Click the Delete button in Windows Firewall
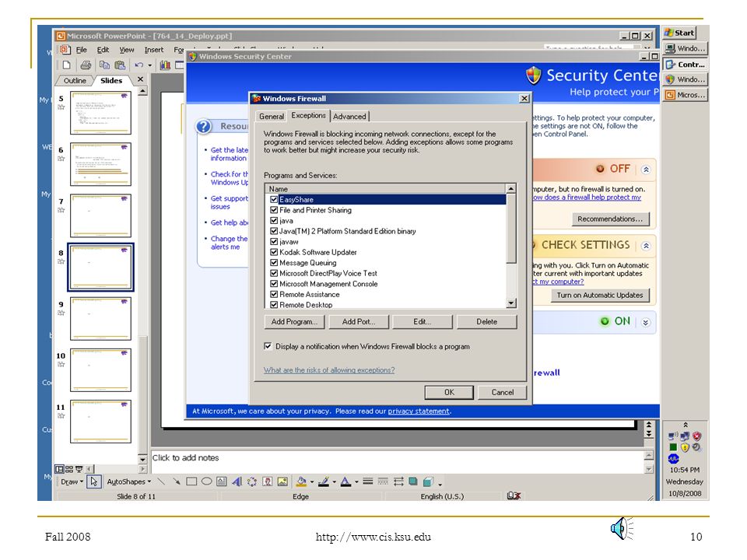747x560 pixels. coord(486,322)
